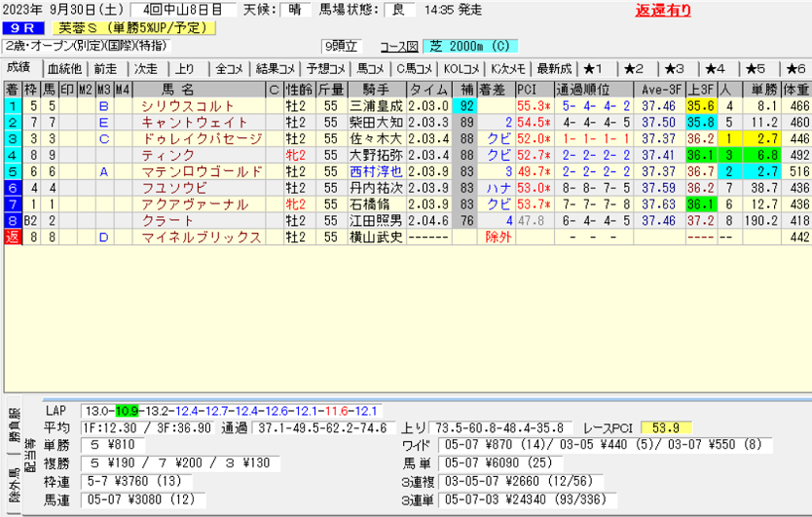Open the ★1 bookmark tab
The width and height of the screenshot is (812, 517).
[594, 68]
